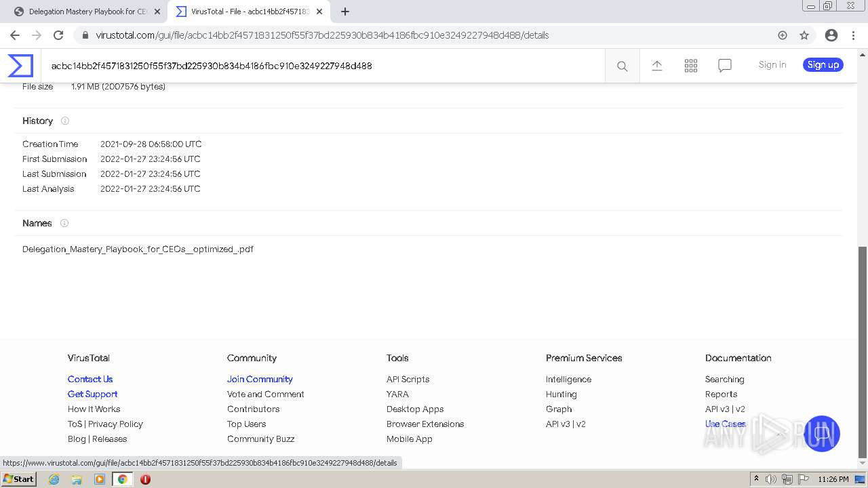Open Contributors link
Screen dimensions: 868x488
click(x=253, y=409)
